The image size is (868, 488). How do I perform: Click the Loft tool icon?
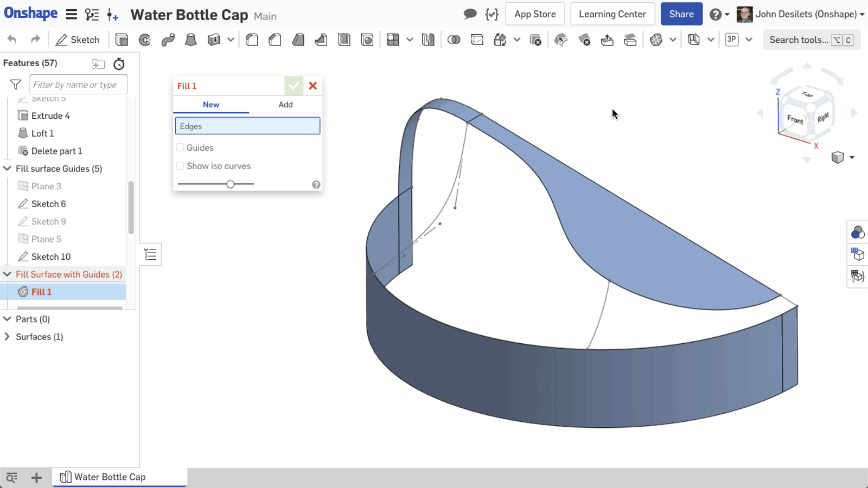click(x=190, y=40)
